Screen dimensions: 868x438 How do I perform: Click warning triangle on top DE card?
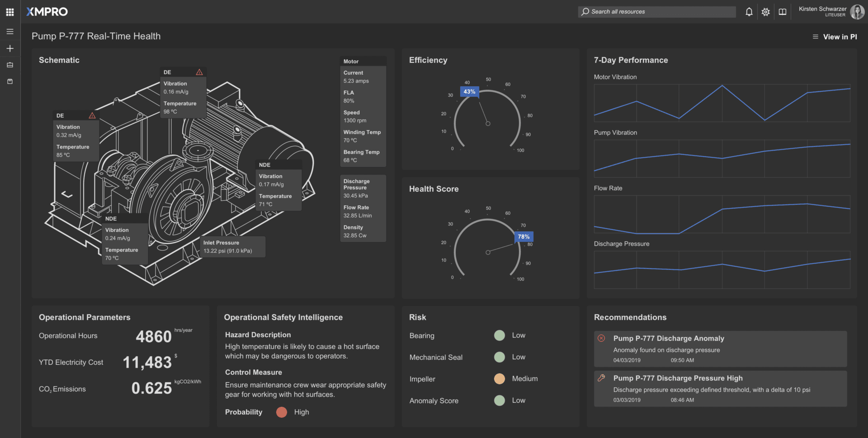pos(199,72)
